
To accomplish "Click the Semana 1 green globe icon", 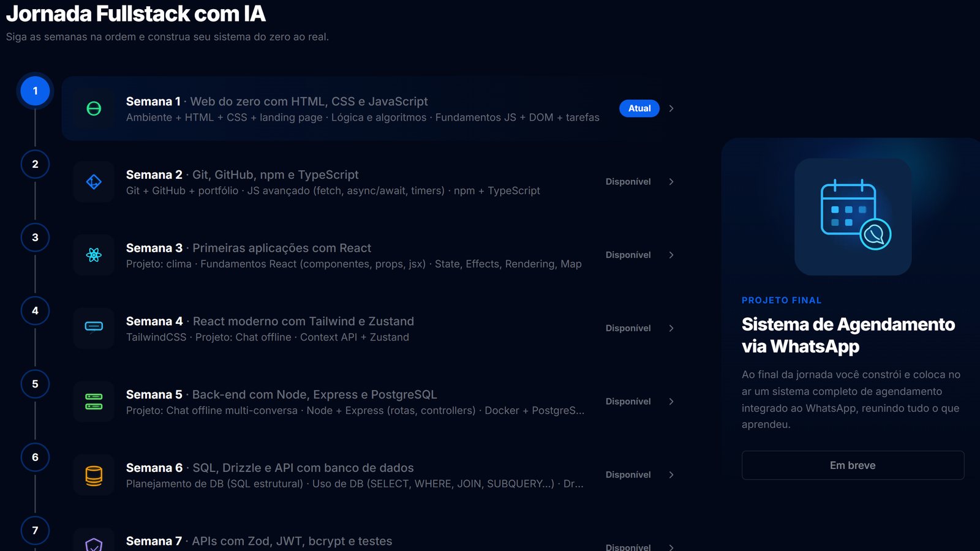I will coord(94,108).
